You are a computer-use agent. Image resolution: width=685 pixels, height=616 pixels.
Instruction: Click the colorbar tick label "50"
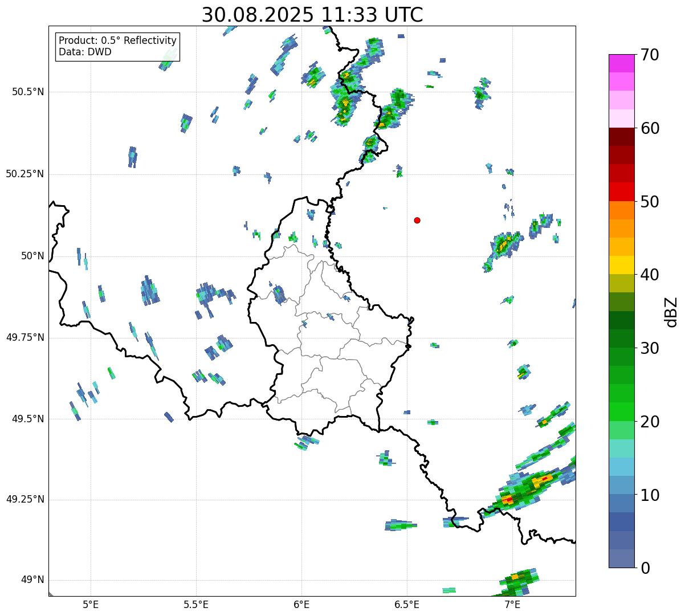[650, 202]
